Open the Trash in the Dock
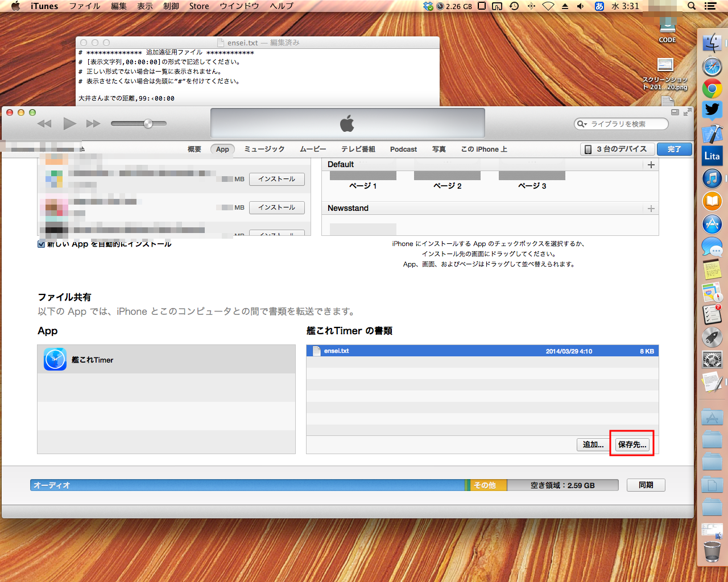The height and width of the screenshot is (582, 728). click(x=712, y=551)
